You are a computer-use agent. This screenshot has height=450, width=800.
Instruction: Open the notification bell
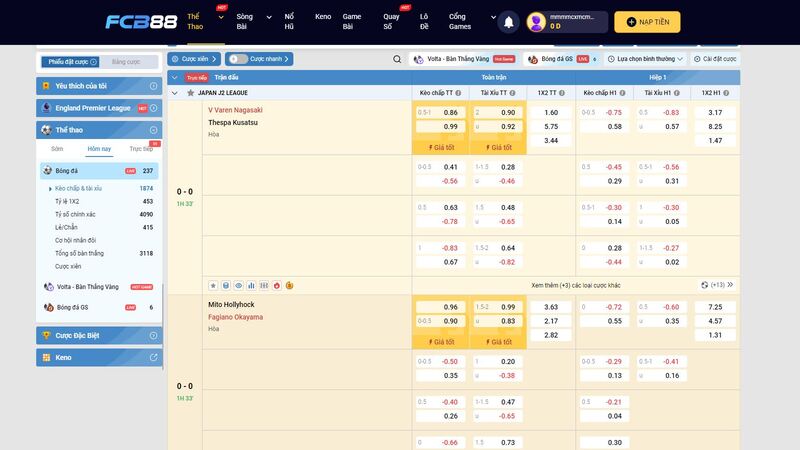509,22
